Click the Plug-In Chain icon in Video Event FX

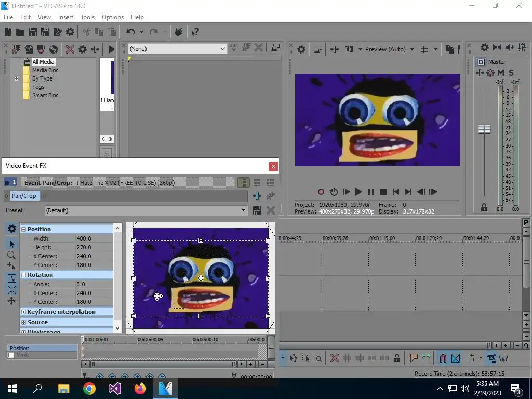[257, 196]
